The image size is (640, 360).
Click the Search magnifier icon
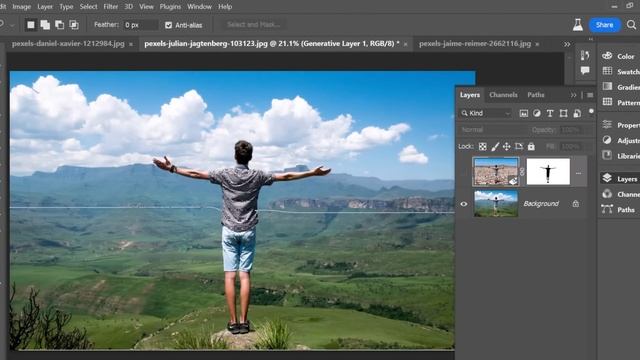631,24
